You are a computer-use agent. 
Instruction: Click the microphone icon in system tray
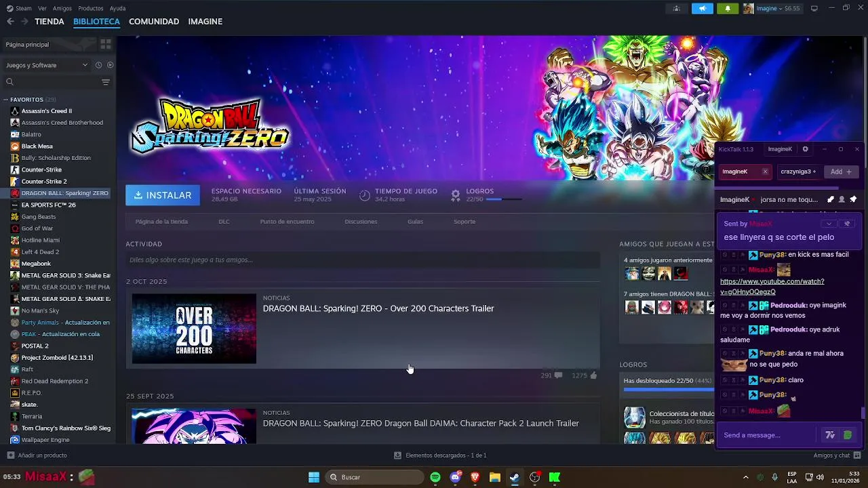774,477
